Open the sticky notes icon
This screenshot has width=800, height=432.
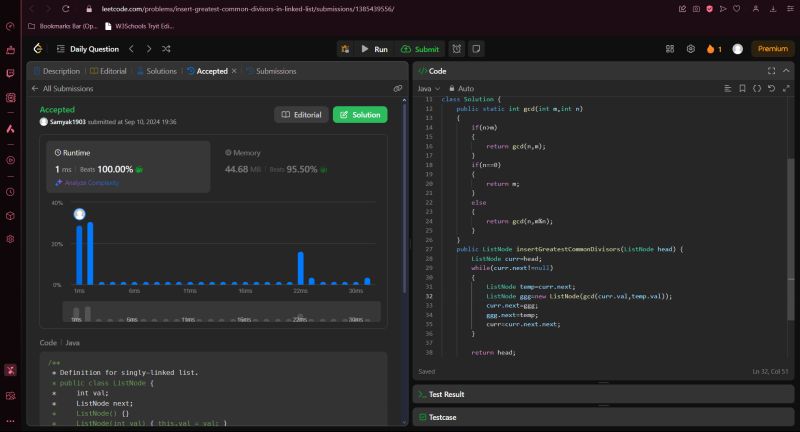coord(476,49)
